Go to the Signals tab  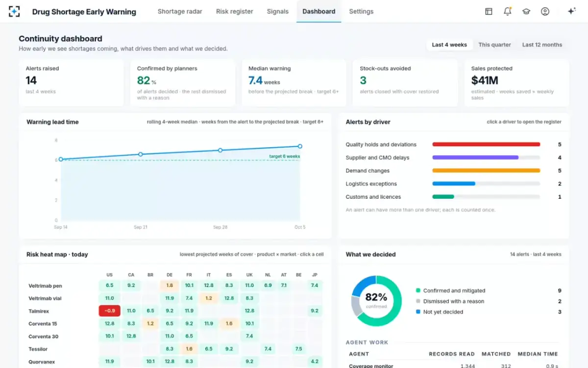pos(278,11)
